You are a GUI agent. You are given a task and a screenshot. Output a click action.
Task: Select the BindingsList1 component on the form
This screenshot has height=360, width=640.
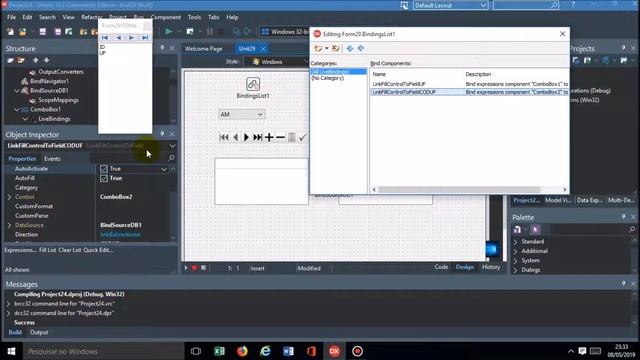click(253, 84)
